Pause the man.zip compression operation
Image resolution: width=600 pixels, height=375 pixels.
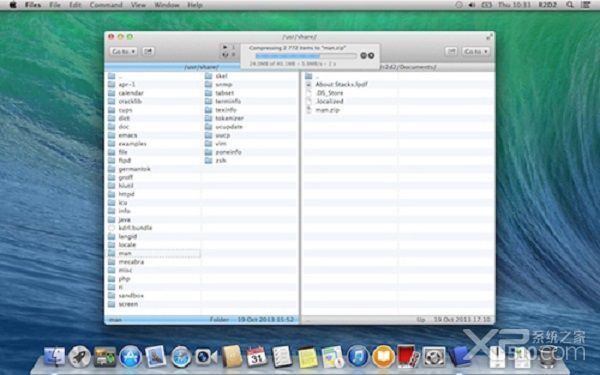tap(364, 55)
